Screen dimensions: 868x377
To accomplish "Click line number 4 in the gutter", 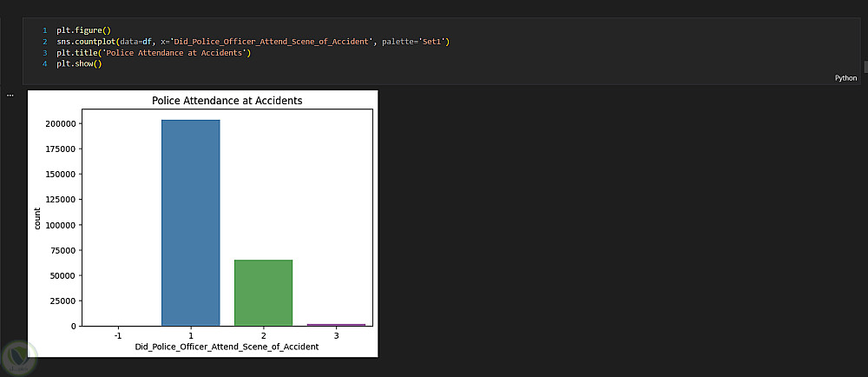I will coord(44,64).
